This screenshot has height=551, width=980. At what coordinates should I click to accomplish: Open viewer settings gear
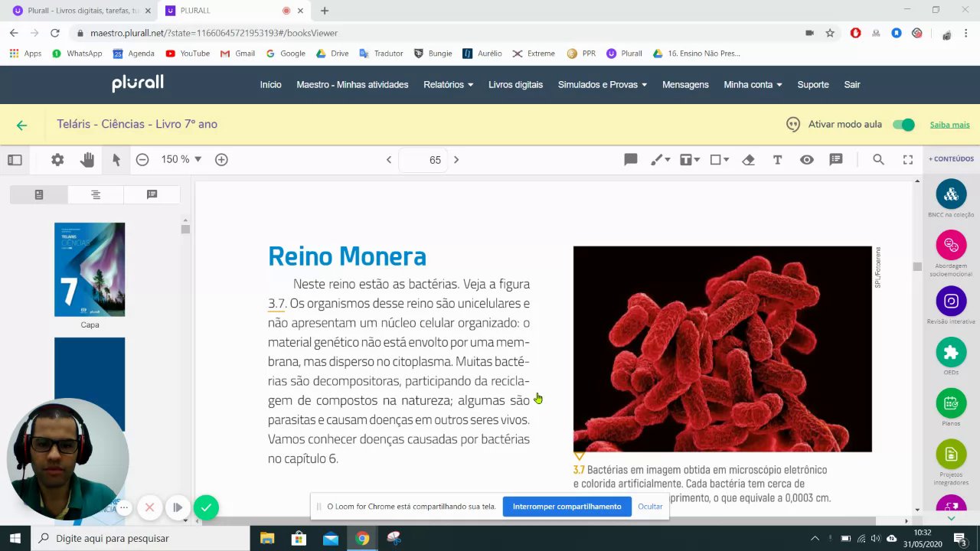coord(57,159)
